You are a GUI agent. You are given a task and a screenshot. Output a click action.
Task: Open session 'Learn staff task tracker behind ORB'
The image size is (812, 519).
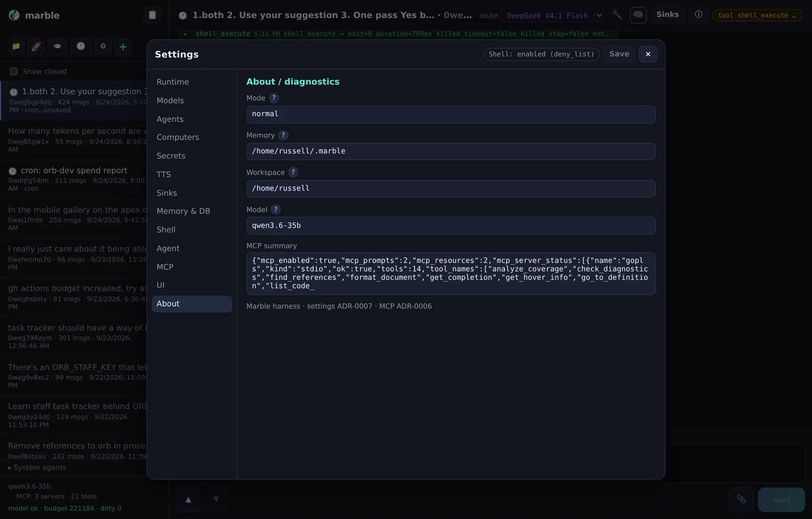[74, 415]
